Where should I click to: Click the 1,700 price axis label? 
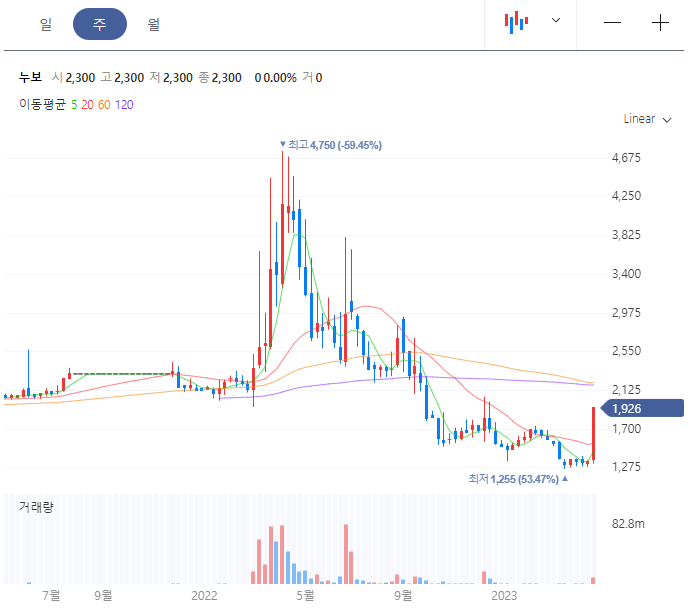[x=626, y=429]
